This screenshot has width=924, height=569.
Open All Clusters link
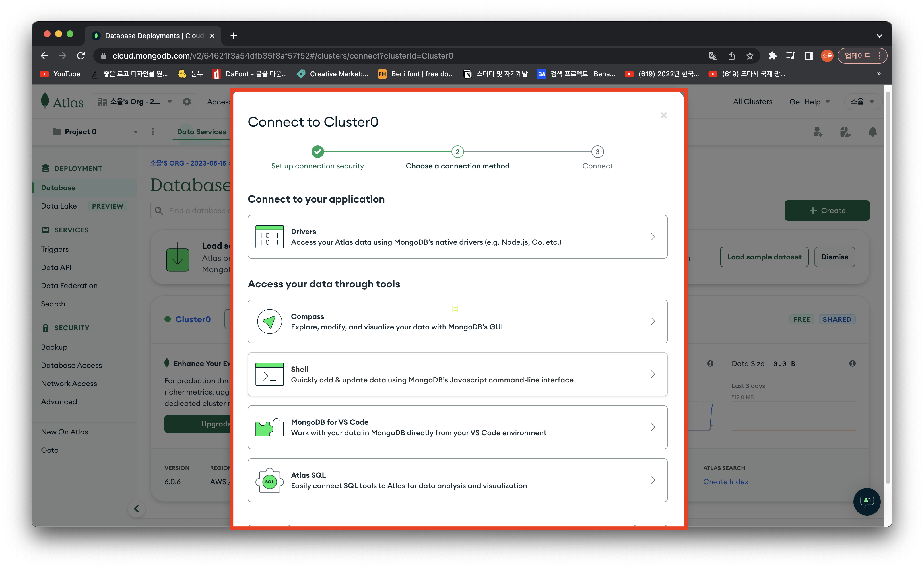(752, 102)
